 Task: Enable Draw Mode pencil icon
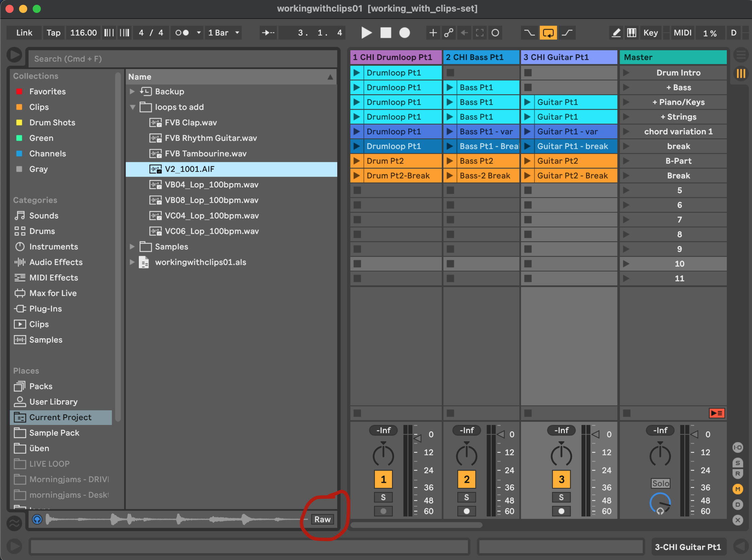(x=616, y=33)
